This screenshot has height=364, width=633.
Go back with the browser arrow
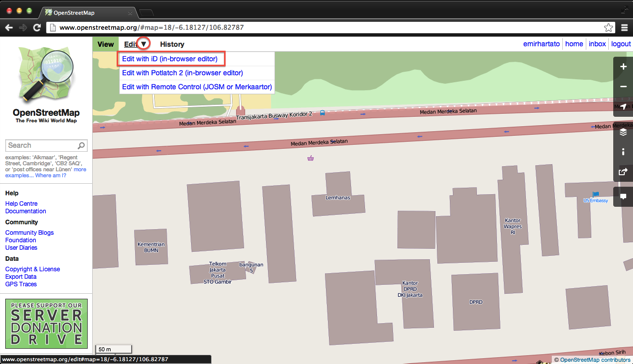(9, 27)
